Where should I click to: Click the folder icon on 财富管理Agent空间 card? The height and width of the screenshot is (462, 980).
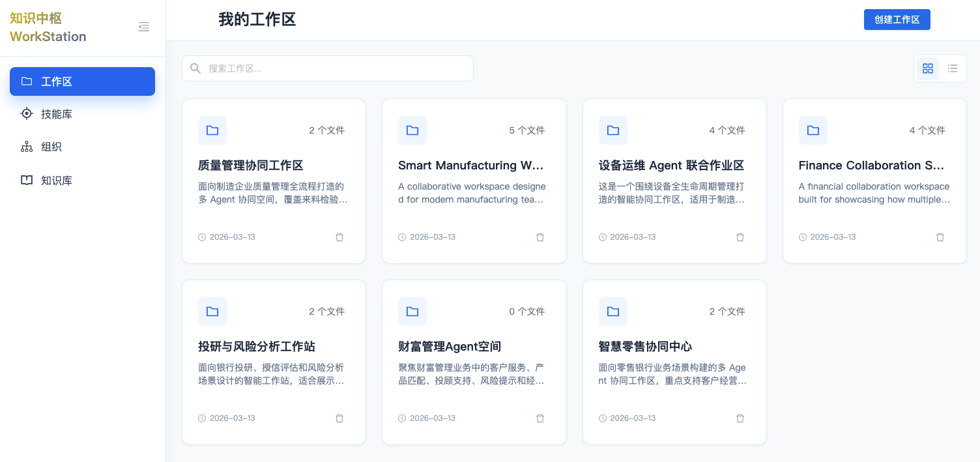(412, 311)
